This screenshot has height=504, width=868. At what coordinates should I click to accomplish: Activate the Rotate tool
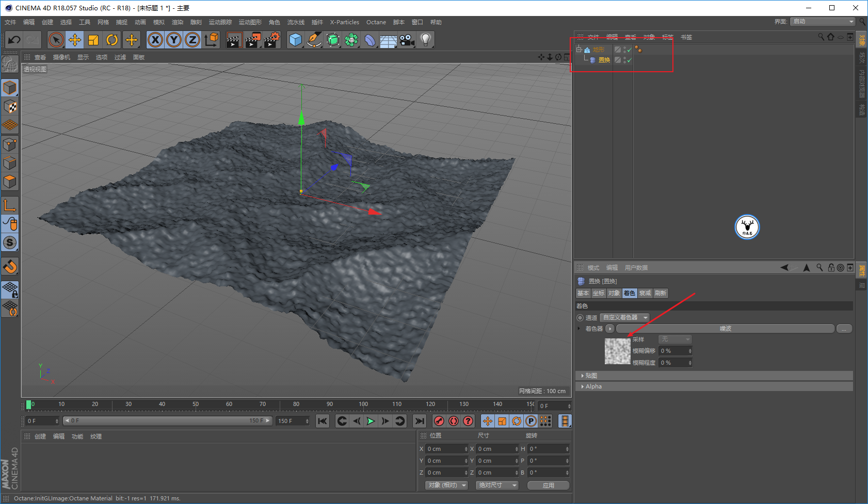pos(112,40)
